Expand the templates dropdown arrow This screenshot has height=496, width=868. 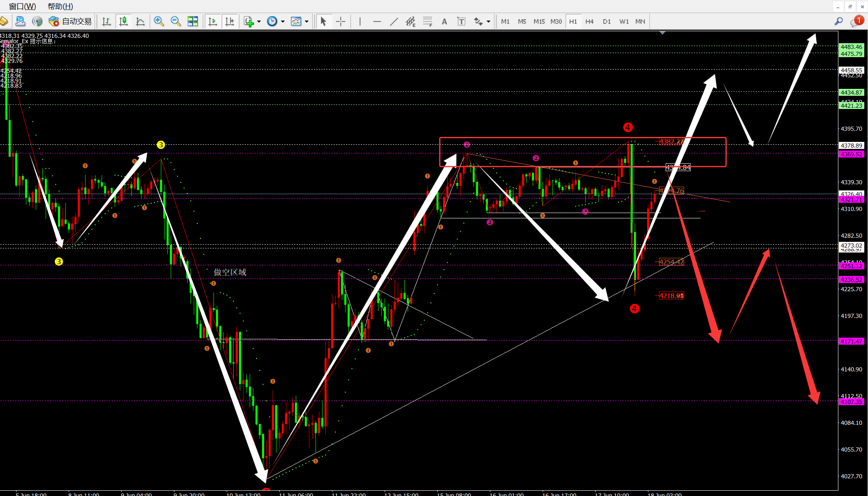[x=306, y=21]
